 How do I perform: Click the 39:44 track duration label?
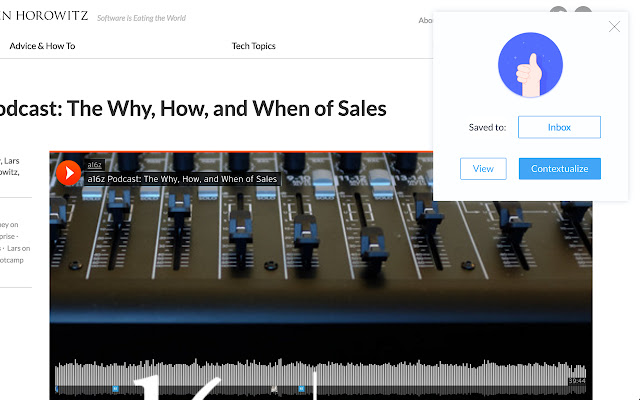tap(577, 381)
